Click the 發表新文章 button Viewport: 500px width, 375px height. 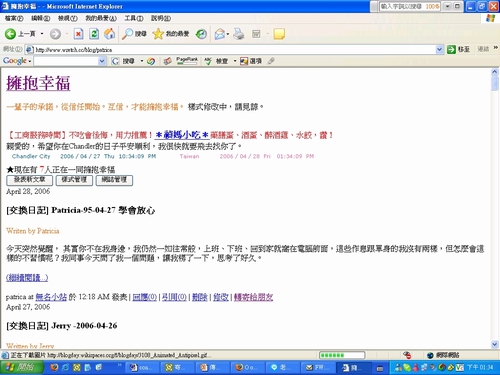(x=29, y=180)
